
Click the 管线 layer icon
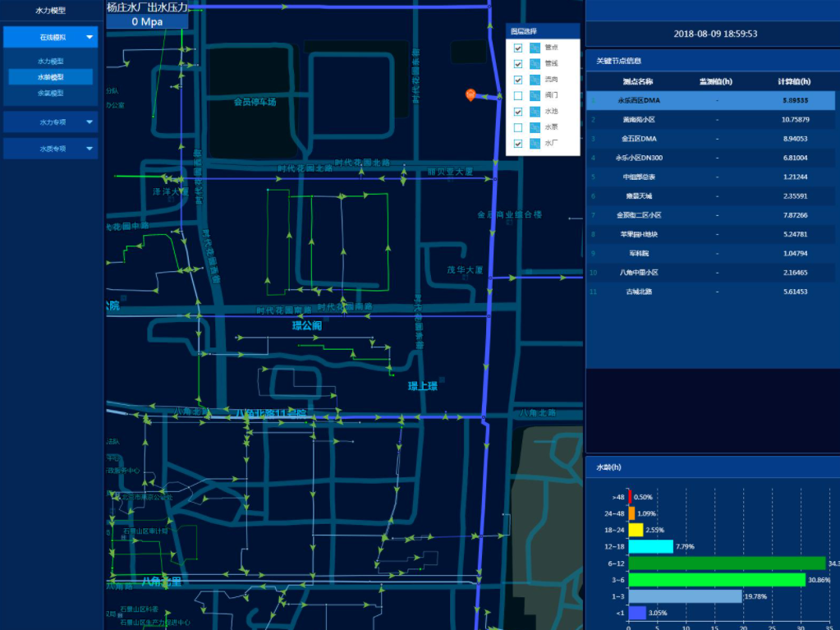pos(535,63)
